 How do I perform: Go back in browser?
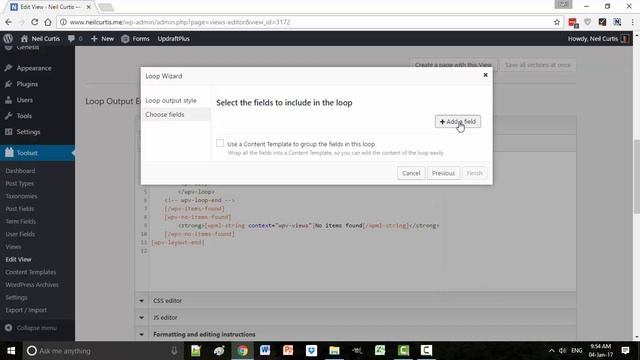point(9,22)
